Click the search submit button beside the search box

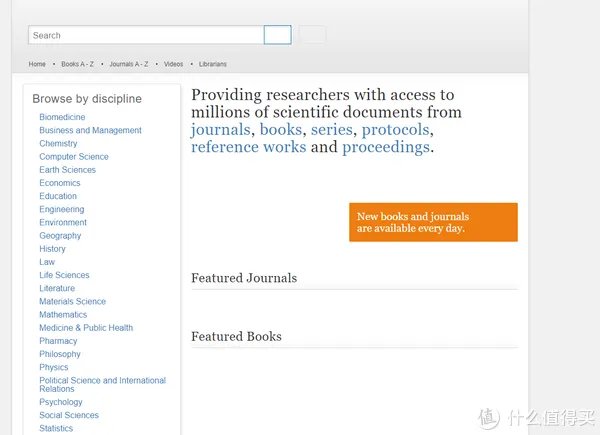(x=277, y=35)
